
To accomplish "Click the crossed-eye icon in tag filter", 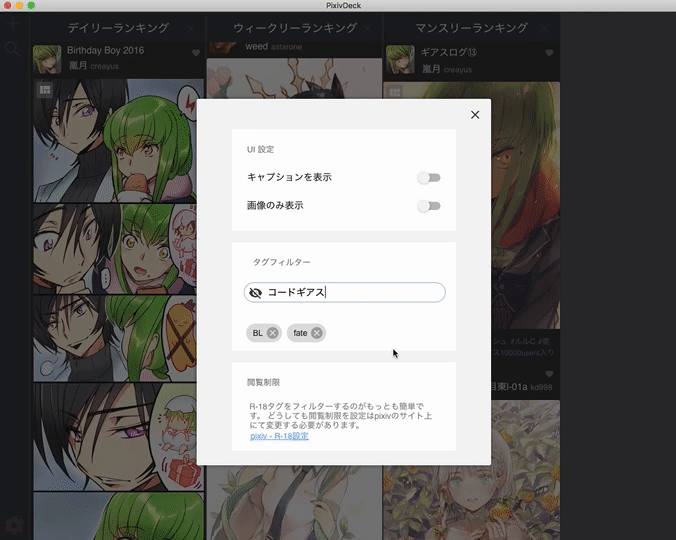I will (x=255, y=293).
